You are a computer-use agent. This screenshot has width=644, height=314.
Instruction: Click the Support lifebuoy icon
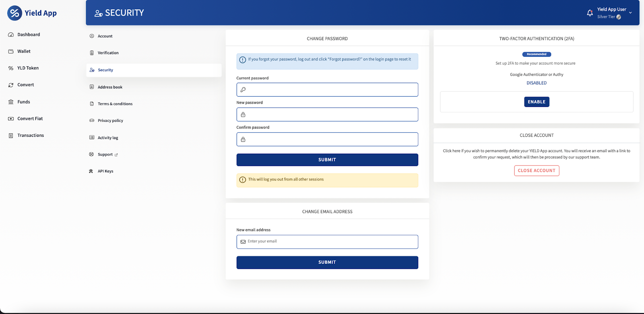[91, 154]
